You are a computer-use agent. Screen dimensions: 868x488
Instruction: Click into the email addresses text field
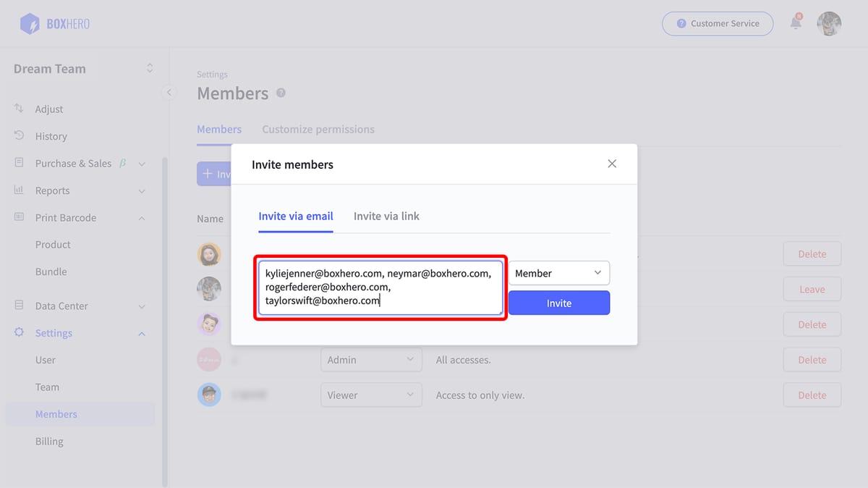[x=380, y=287]
